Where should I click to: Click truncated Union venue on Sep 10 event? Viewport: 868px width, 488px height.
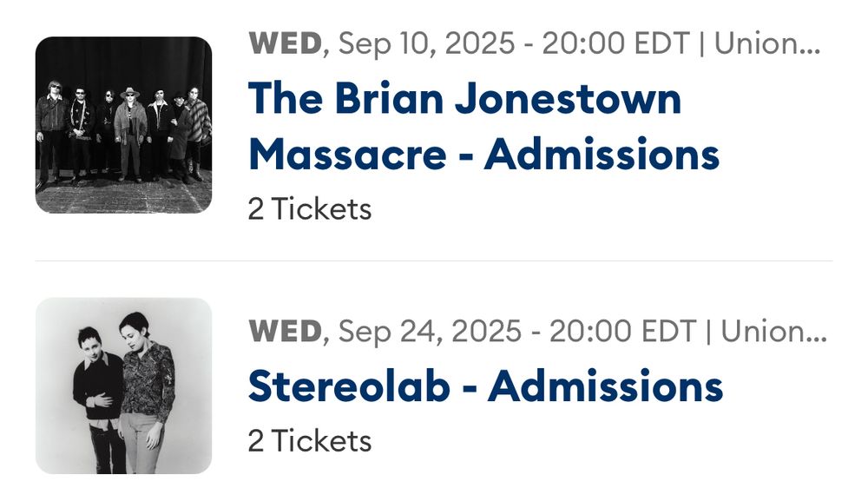click(x=766, y=44)
